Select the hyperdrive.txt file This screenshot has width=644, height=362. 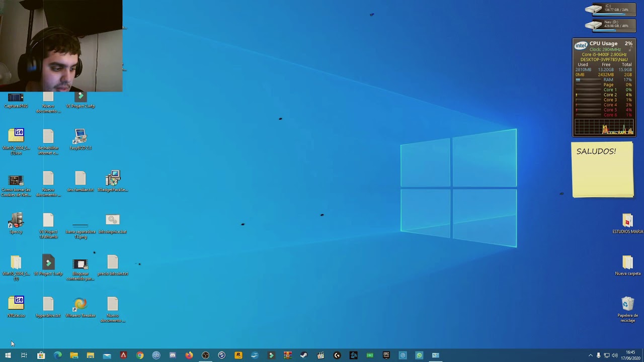(48, 307)
